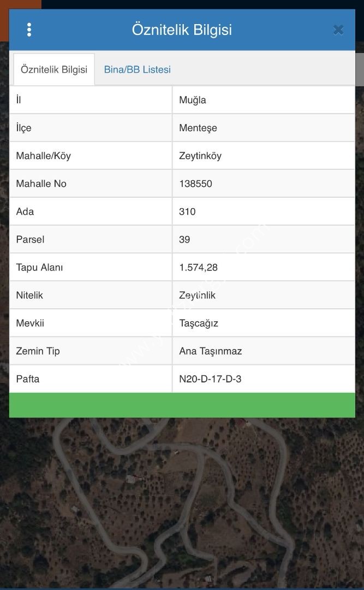
Task: Open the three-dot options menu
Action: tap(29, 29)
